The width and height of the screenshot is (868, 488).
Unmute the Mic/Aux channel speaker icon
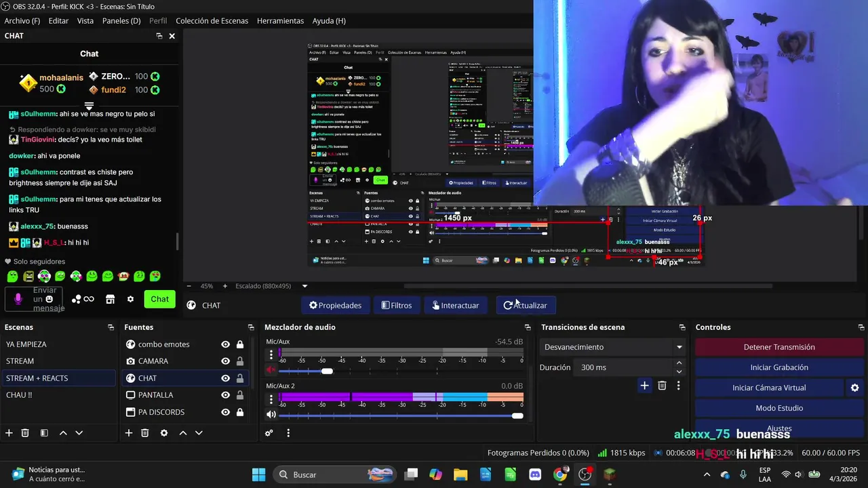tap(271, 370)
